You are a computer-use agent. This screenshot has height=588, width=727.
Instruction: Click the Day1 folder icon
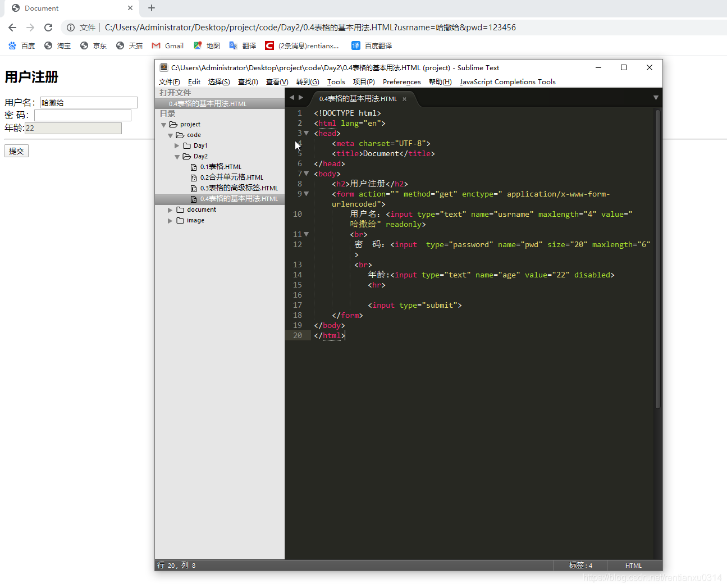click(x=187, y=145)
